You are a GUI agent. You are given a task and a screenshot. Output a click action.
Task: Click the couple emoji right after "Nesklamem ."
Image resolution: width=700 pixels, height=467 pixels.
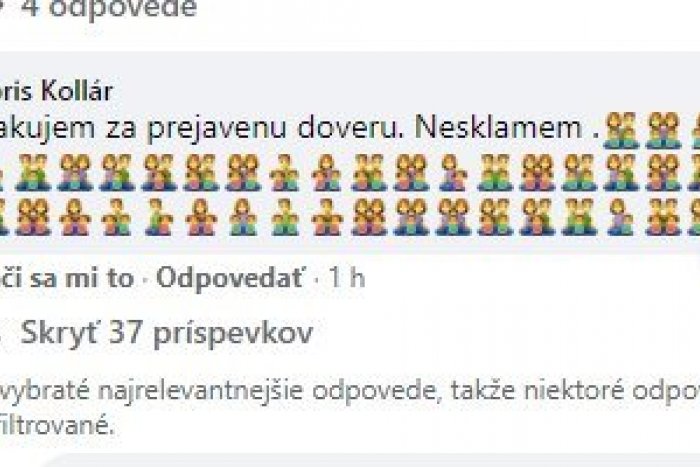pyautogui.click(x=621, y=130)
